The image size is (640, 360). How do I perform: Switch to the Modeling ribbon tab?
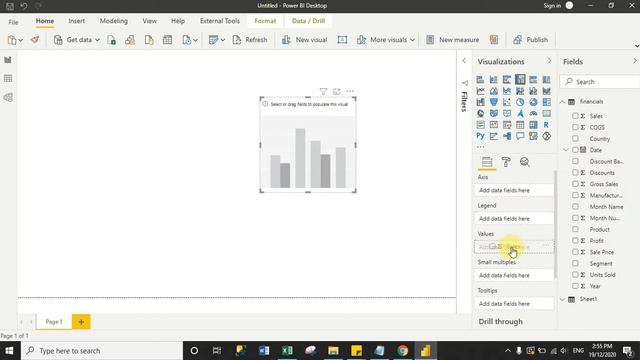(x=113, y=21)
